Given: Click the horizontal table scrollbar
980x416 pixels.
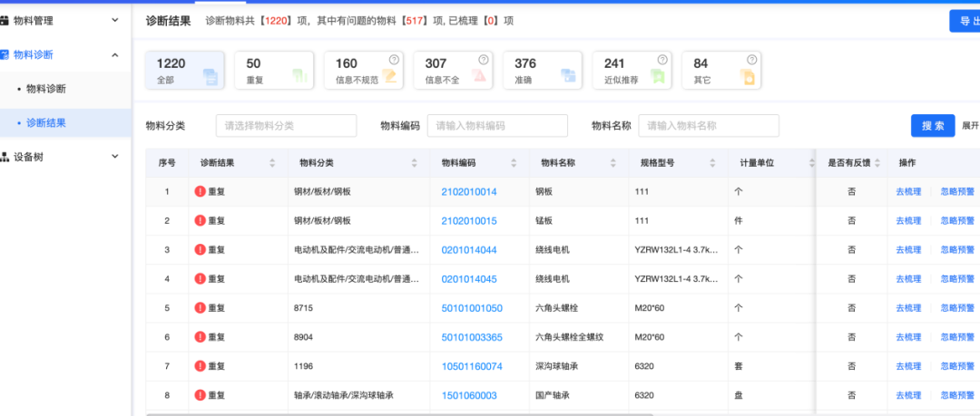Looking at the screenshot, I should click(399, 413).
